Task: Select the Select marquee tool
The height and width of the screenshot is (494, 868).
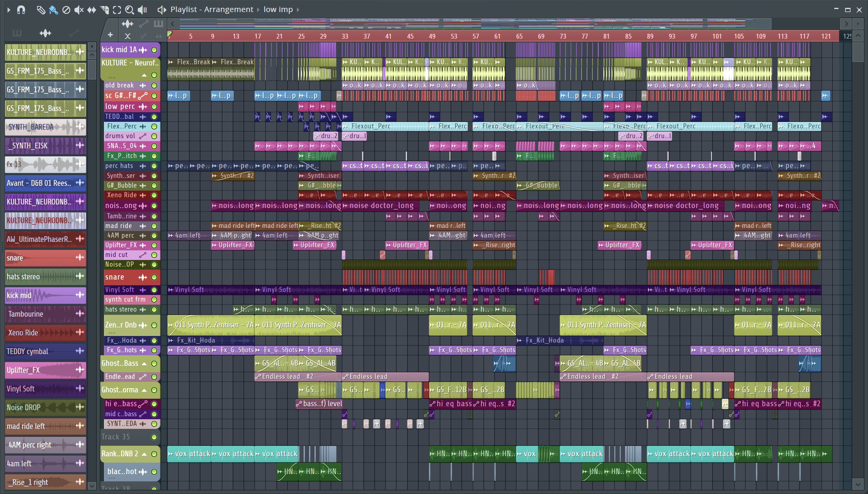Action: [x=117, y=10]
